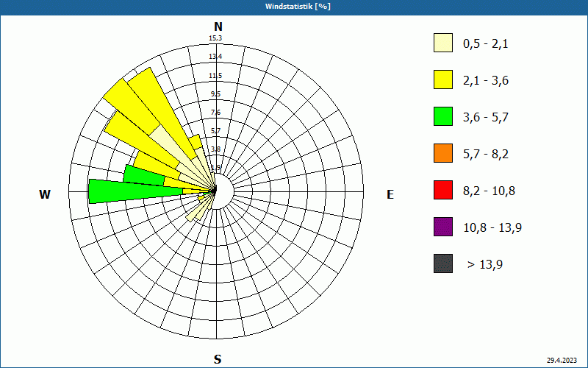Click the legend text '> 13,9'
The width and height of the screenshot is (588, 368).
[485, 265]
